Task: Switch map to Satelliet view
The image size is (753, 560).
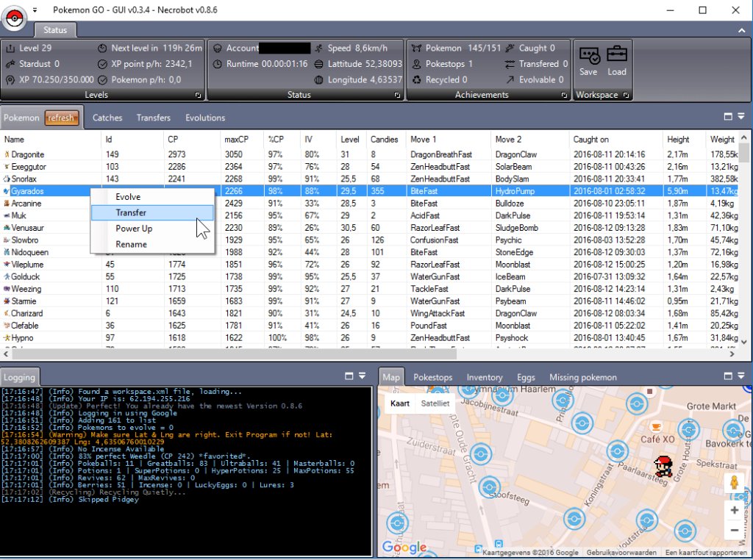Action: coord(435,403)
